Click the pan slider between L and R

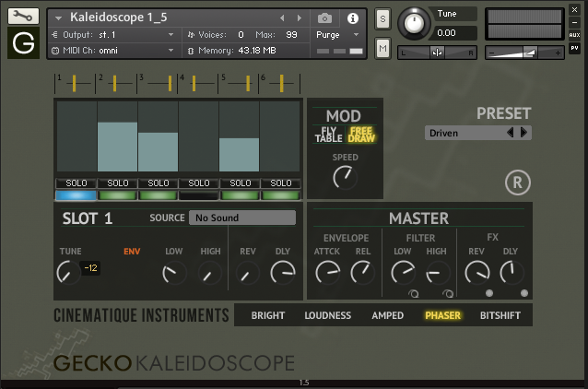[437, 53]
